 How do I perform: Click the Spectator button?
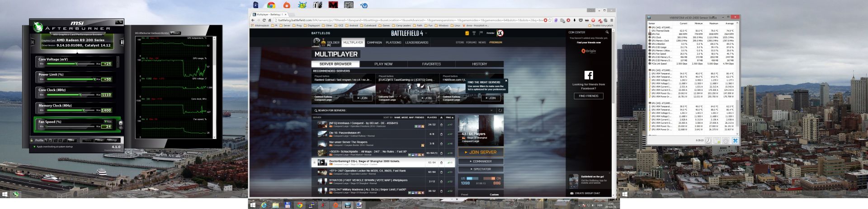(481, 169)
